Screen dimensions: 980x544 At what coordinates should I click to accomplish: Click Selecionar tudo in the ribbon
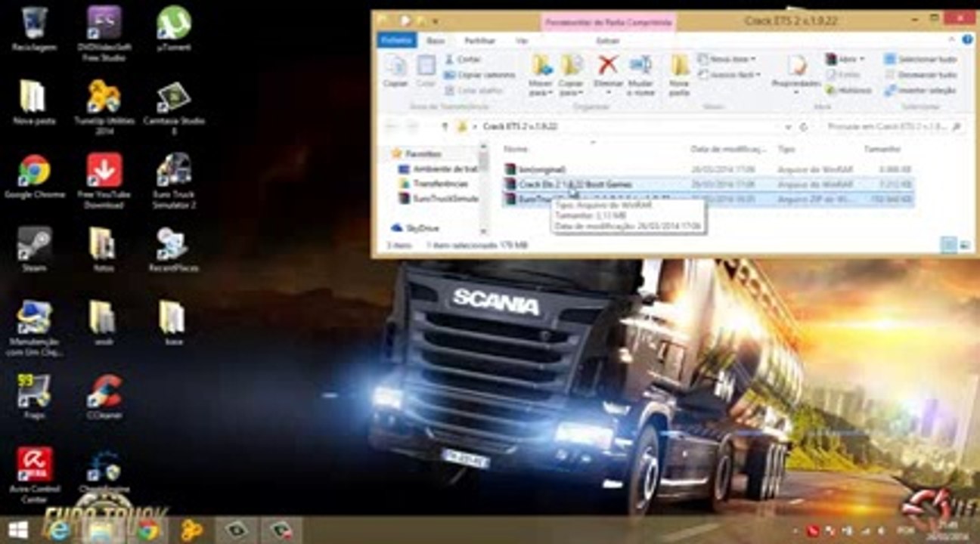coord(920,59)
